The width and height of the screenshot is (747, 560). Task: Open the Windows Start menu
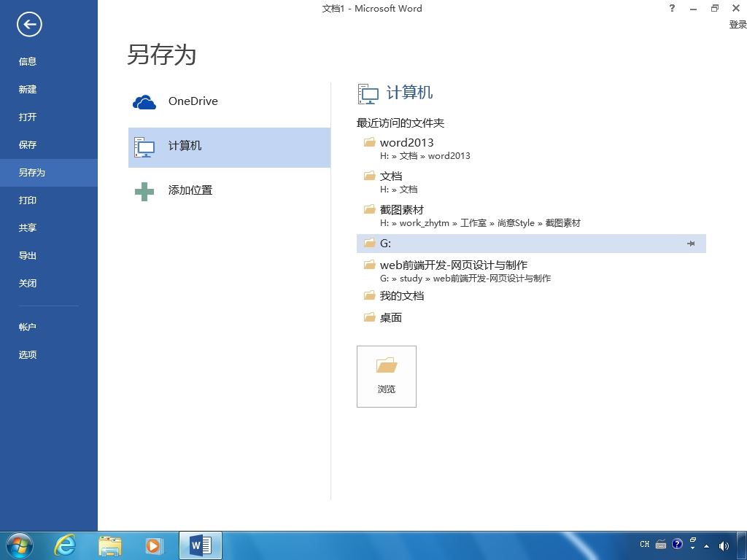click(20, 545)
